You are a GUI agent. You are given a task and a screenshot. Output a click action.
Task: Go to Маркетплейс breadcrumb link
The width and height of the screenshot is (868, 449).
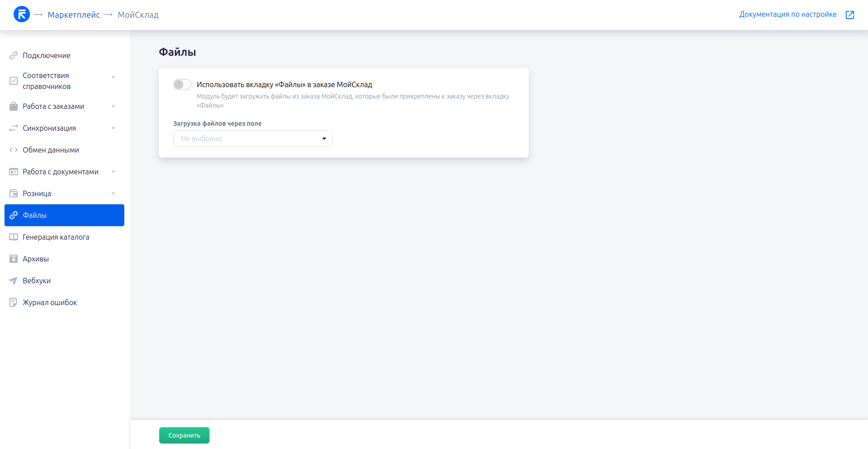[x=73, y=15]
